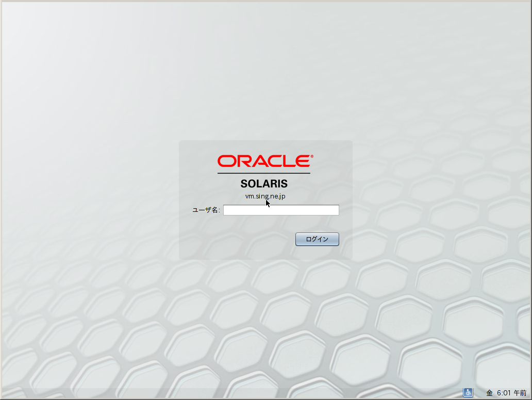The height and width of the screenshot is (400, 532).
Task: Click the ログイン button
Action: coord(317,239)
